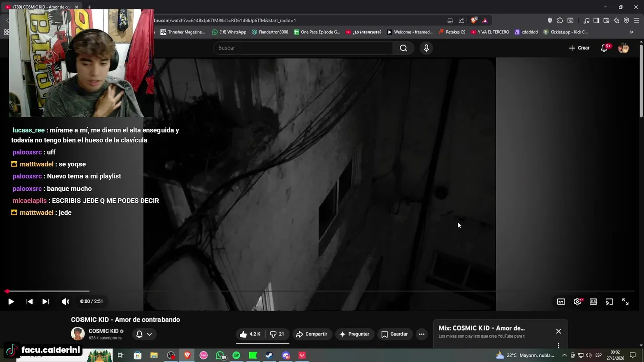
Task: Click the Guardar button
Action: click(394, 334)
